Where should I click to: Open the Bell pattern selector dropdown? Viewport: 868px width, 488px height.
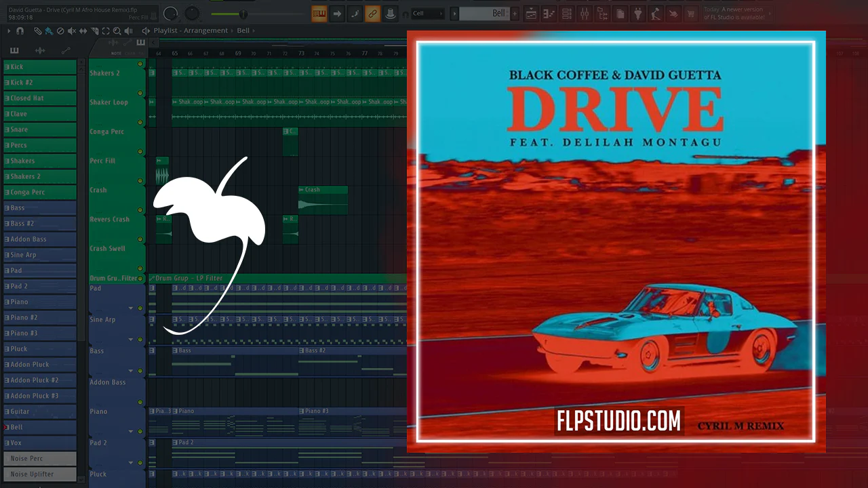(x=484, y=14)
